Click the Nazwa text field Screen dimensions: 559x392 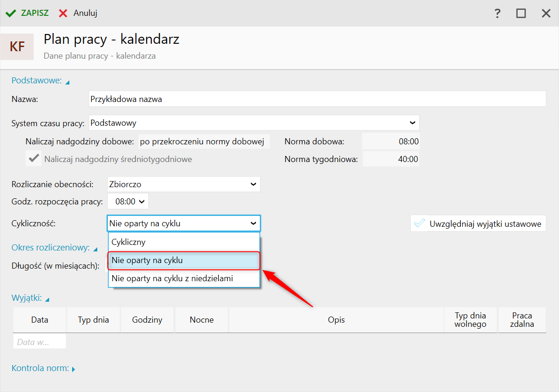coord(317,99)
